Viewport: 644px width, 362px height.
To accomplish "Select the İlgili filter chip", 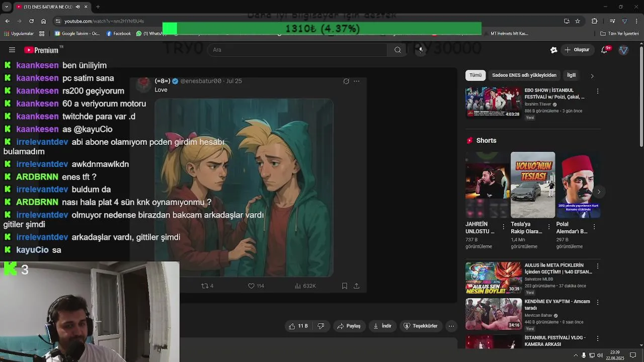I will 572,75.
